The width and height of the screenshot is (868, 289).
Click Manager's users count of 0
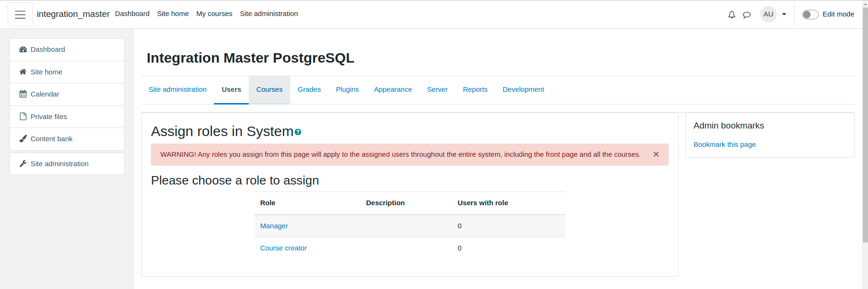(x=460, y=226)
